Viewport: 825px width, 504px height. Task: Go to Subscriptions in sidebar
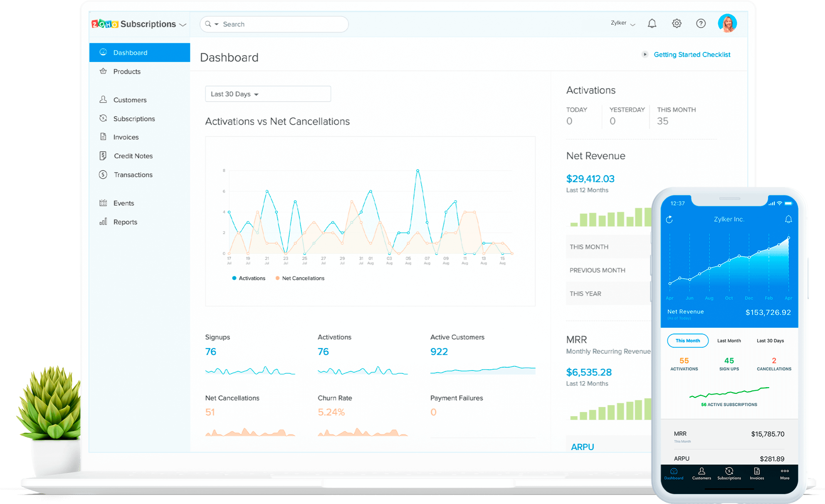[x=140, y=118]
